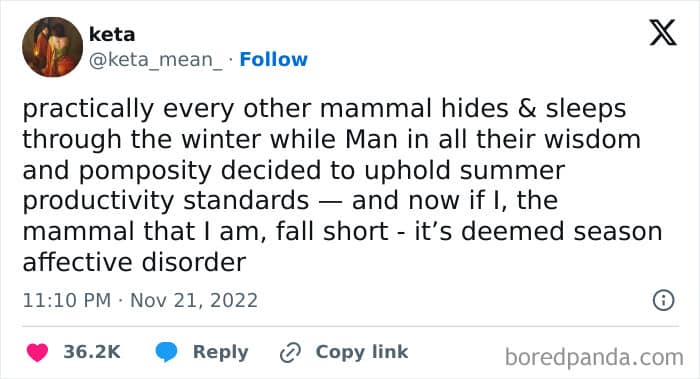Like the tweet with the heart icon
700x379 pixels.
[37, 352]
